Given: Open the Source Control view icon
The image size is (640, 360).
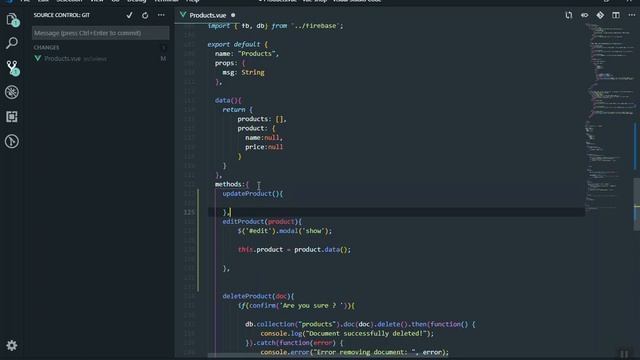Looking at the screenshot, I should click(x=12, y=67).
